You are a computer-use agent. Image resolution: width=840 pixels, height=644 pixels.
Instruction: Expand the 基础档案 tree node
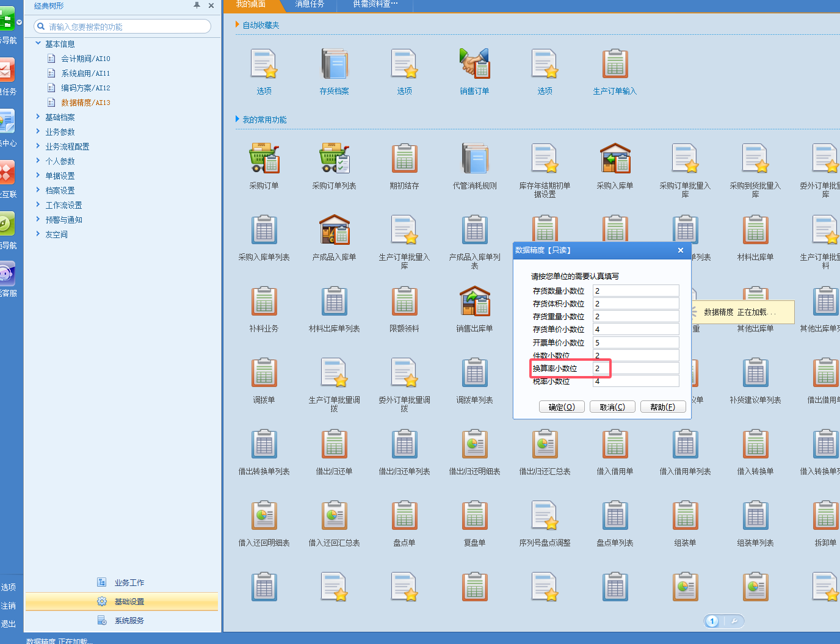pos(38,117)
